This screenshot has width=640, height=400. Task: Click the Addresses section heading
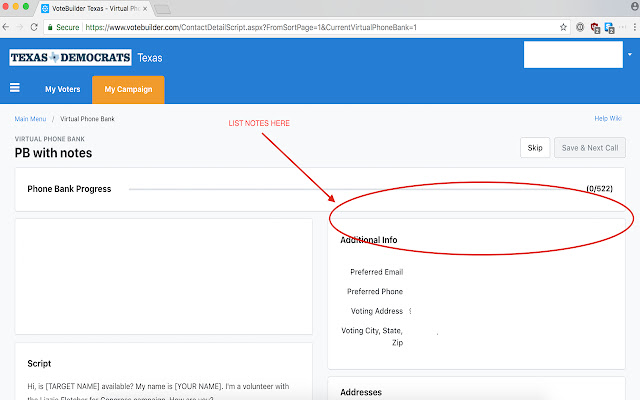point(361,392)
